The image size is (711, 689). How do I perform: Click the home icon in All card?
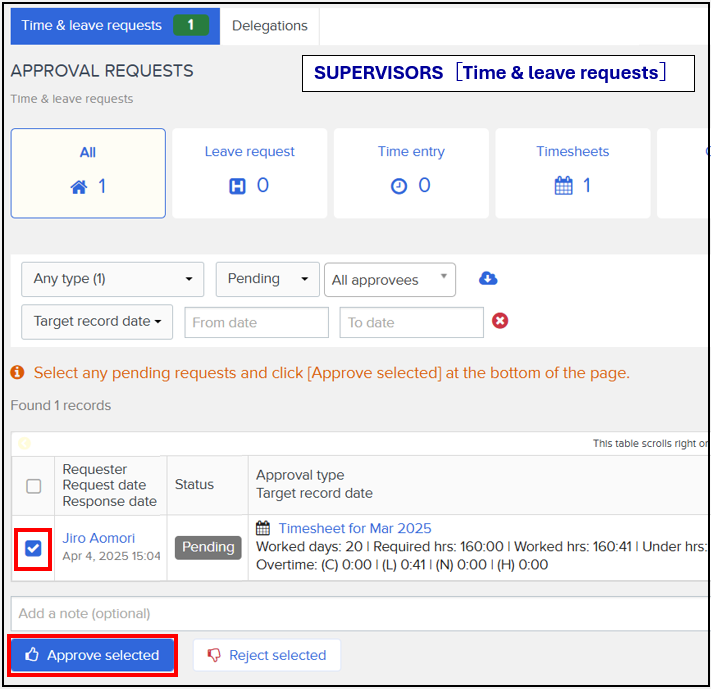(x=79, y=187)
